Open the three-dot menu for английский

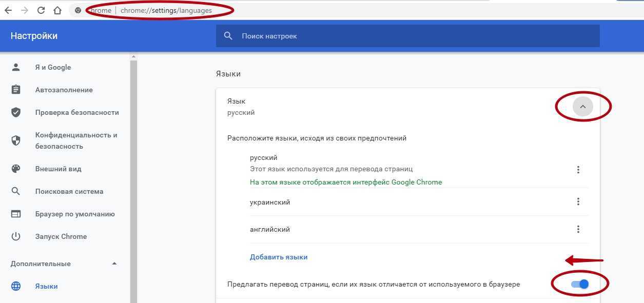(578, 229)
